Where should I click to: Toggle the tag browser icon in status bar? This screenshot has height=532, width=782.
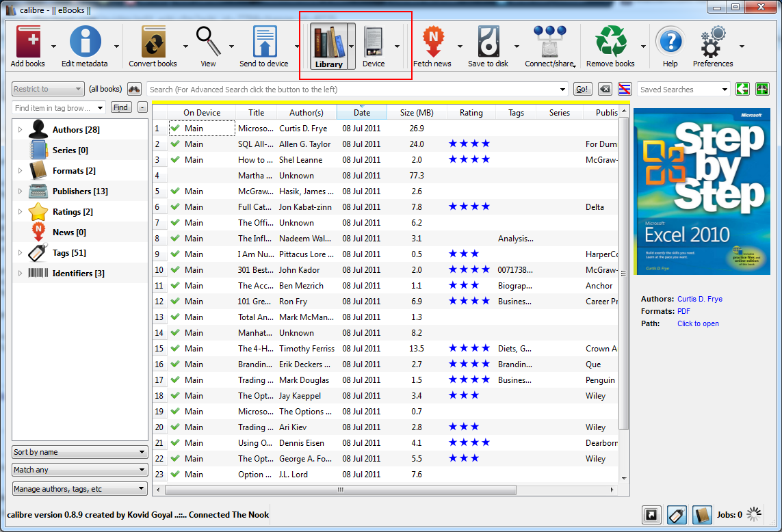(x=677, y=515)
